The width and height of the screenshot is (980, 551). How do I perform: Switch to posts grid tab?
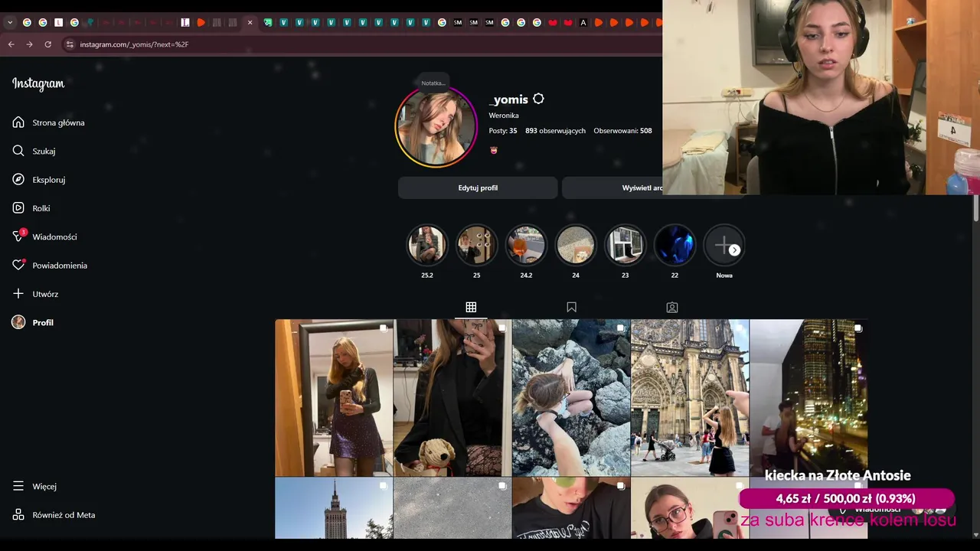[471, 307]
